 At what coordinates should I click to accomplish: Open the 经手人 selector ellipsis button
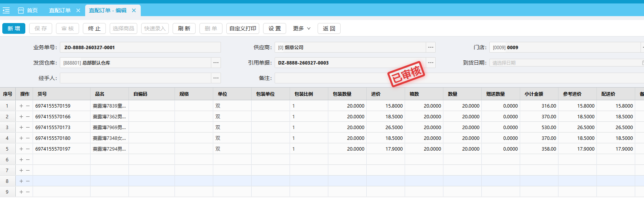pos(216,78)
